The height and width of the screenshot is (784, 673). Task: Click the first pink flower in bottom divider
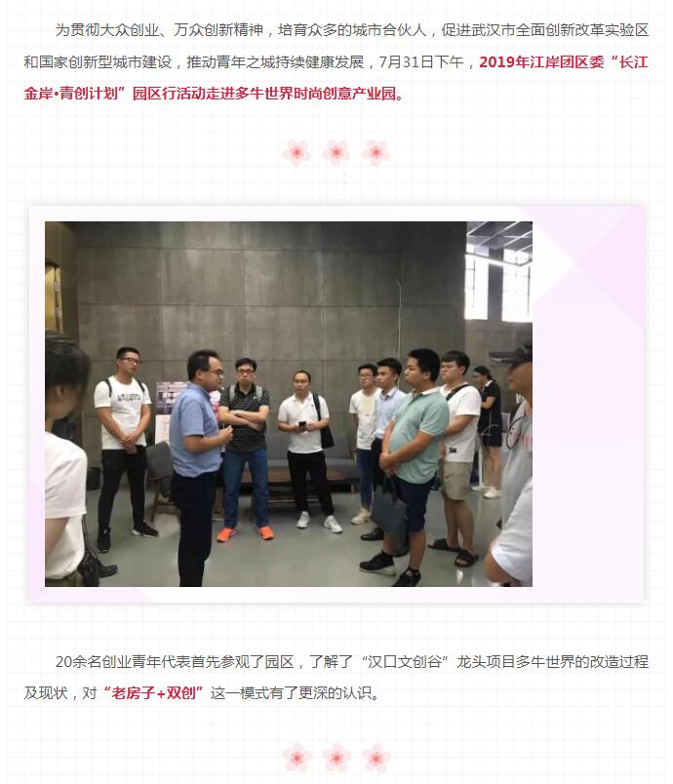pyautogui.click(x=297, y=757)
